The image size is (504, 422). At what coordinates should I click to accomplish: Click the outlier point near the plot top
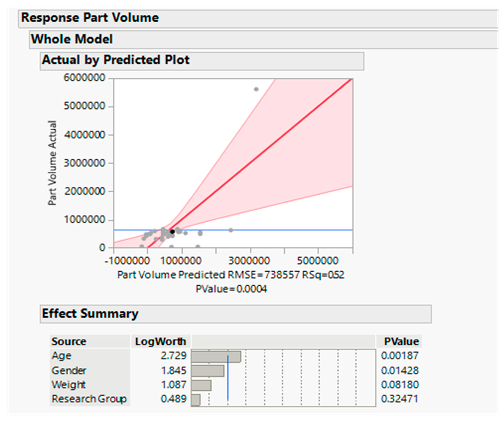click(256, 89)
